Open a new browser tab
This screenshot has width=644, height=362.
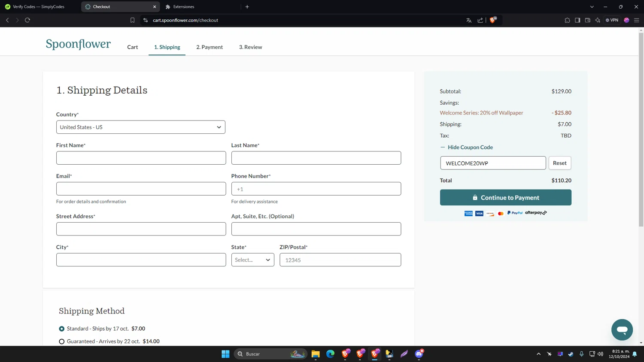click(x=247, y=7)
